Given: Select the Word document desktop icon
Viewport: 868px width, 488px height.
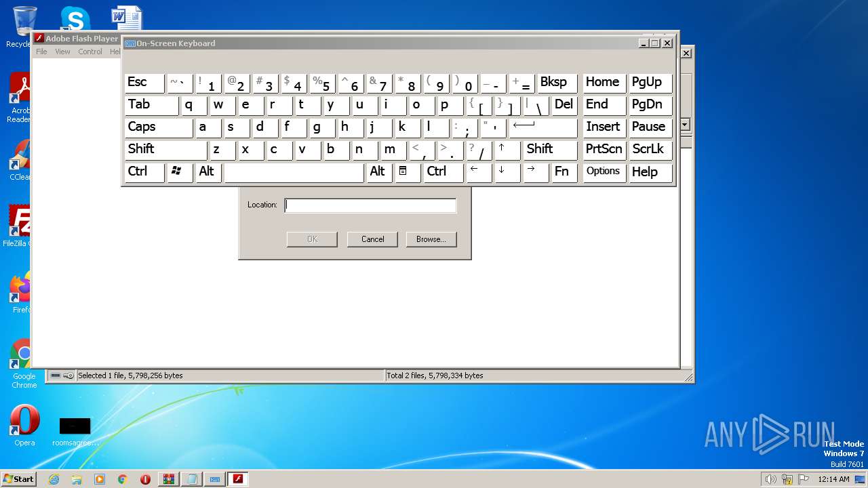Looking at the screenshot, I should tap(127, 19).
